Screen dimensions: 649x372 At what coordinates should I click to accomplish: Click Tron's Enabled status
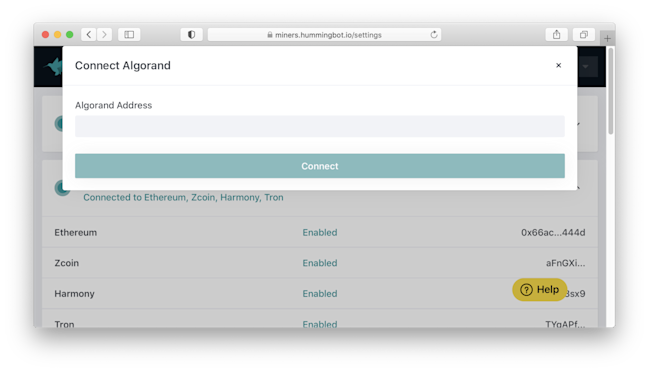point(320,324)
